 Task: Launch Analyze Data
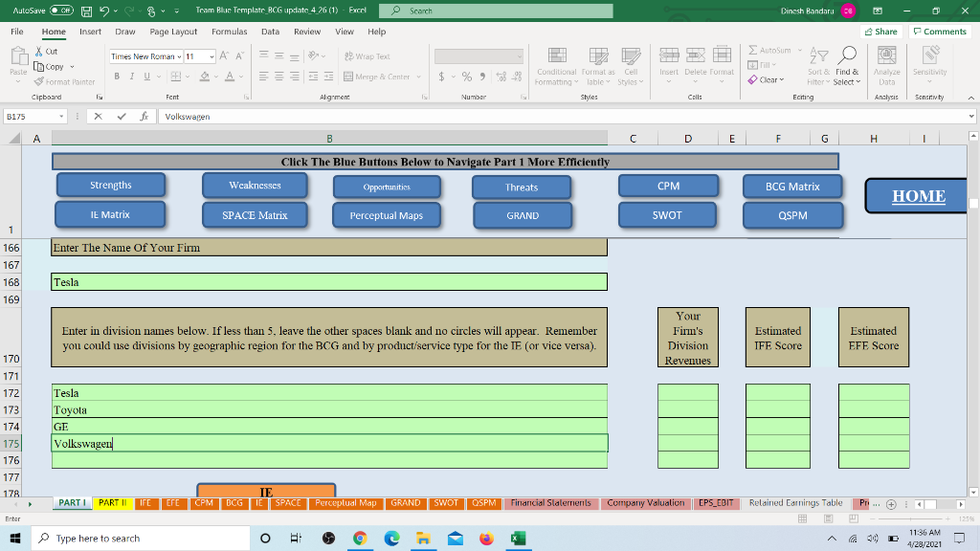[x=886, y=67]
